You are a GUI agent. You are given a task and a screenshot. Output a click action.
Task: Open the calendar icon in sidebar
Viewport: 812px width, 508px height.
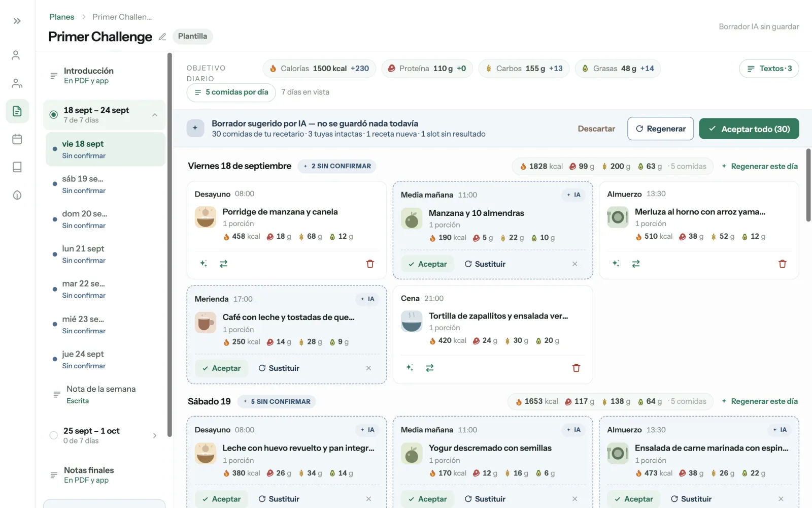tap(17, 139)
